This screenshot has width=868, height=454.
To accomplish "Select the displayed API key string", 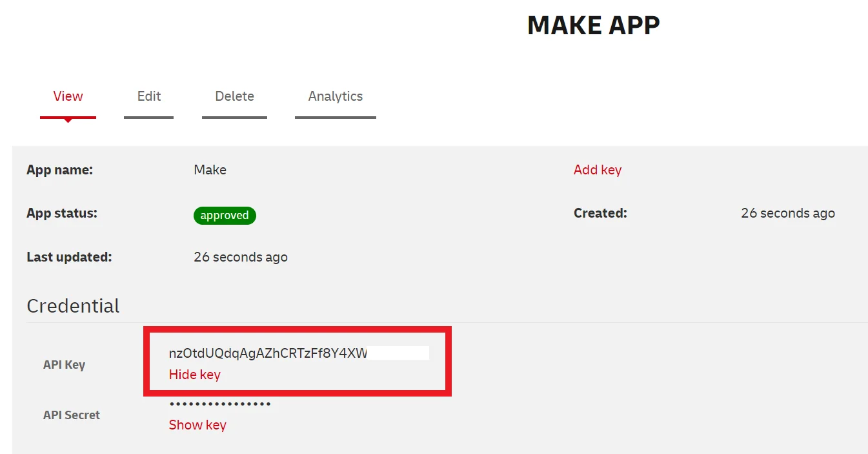I will pyautogui.click(x=268, y=353).
